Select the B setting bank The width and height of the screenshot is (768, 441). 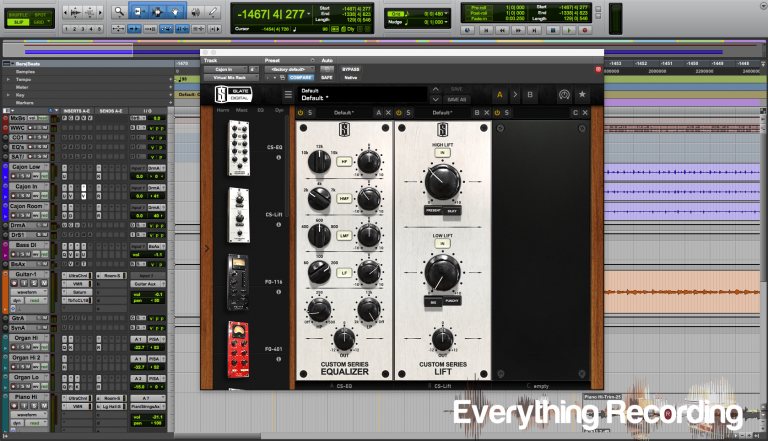(x=530, y=95)
